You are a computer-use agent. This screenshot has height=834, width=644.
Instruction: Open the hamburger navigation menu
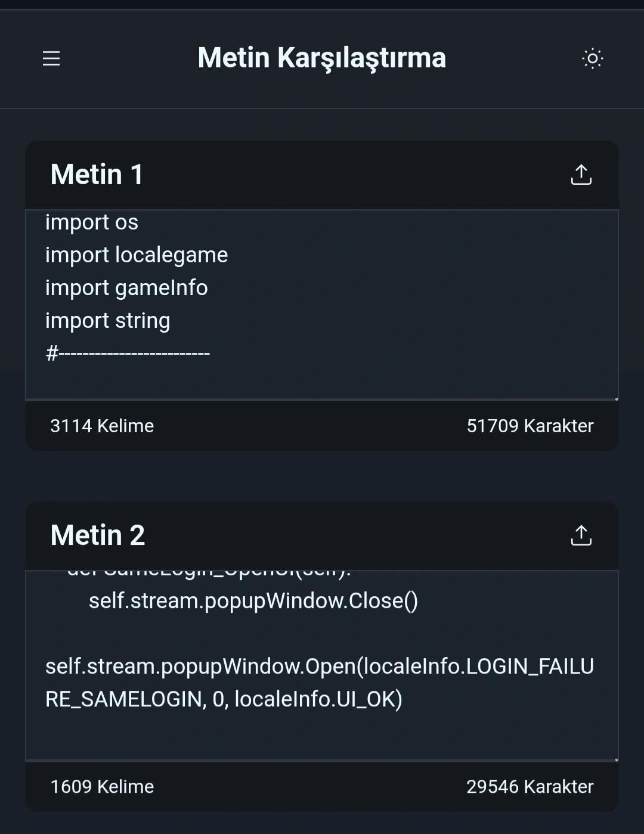[51, 58]
